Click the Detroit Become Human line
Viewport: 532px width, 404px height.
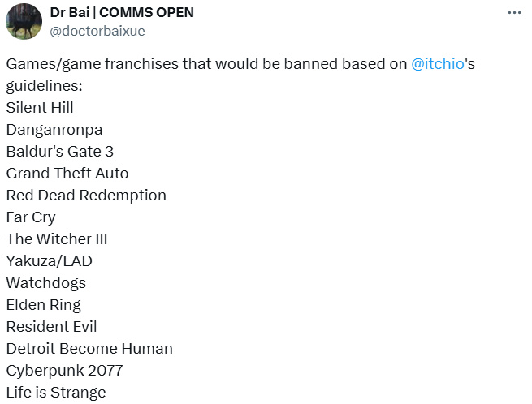pos(89,349)
